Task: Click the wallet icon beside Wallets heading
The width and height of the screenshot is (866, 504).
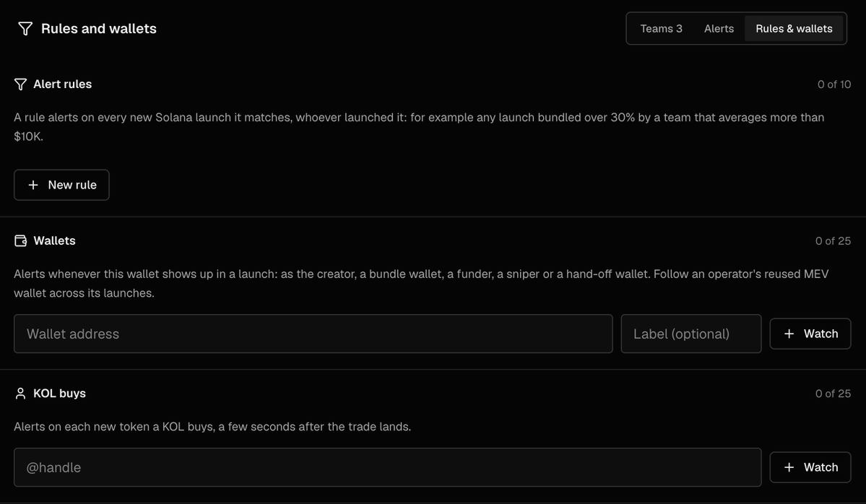Action: pos(20,240)
